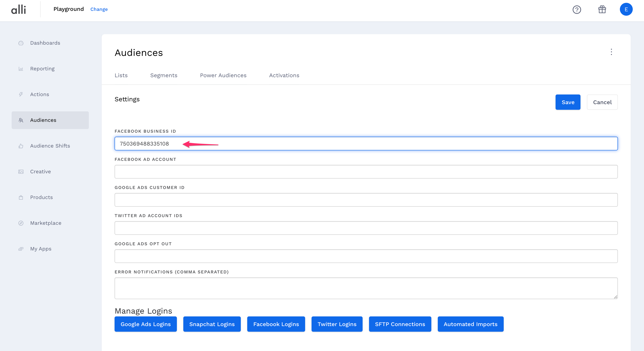Viewport: 644px width, 351px height.
Task: Open the Dashboards section
Action: [x=45, y=43]
